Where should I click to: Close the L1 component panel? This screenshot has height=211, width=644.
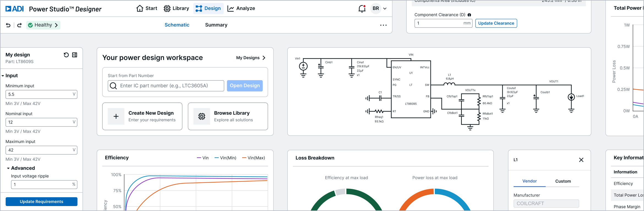point(581,160)
